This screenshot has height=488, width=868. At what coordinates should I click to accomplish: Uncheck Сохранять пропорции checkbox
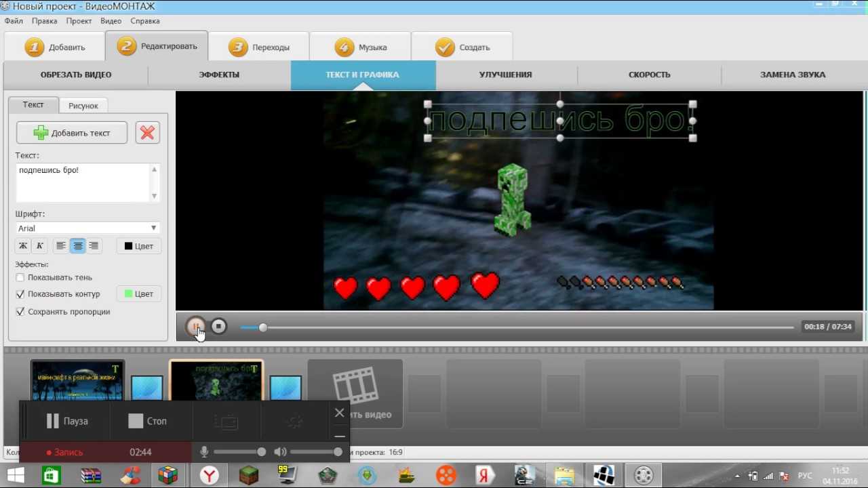pyautogui.click(x=20, y=312)
